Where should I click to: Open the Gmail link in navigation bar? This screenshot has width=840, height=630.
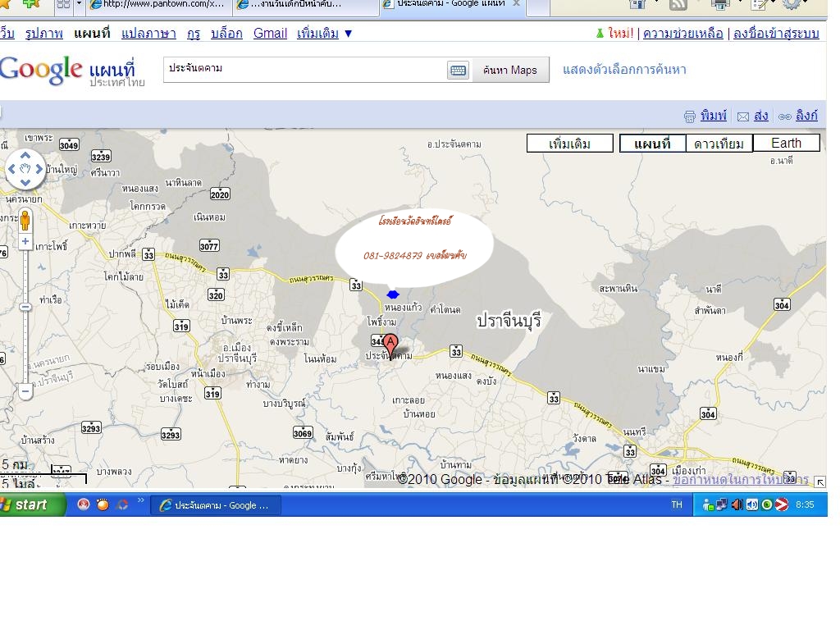pos(270,34)
